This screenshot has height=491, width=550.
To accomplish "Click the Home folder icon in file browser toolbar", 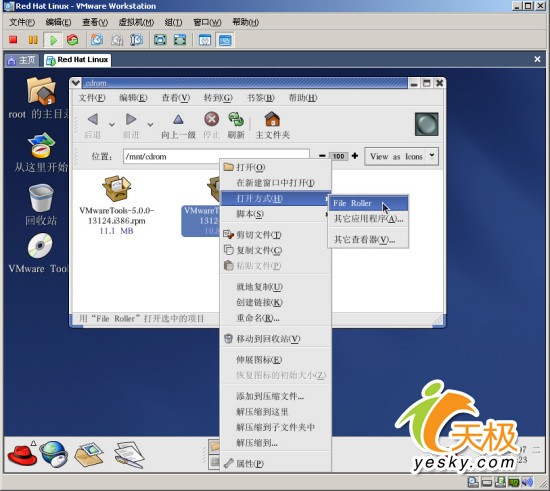I will 272,119.
